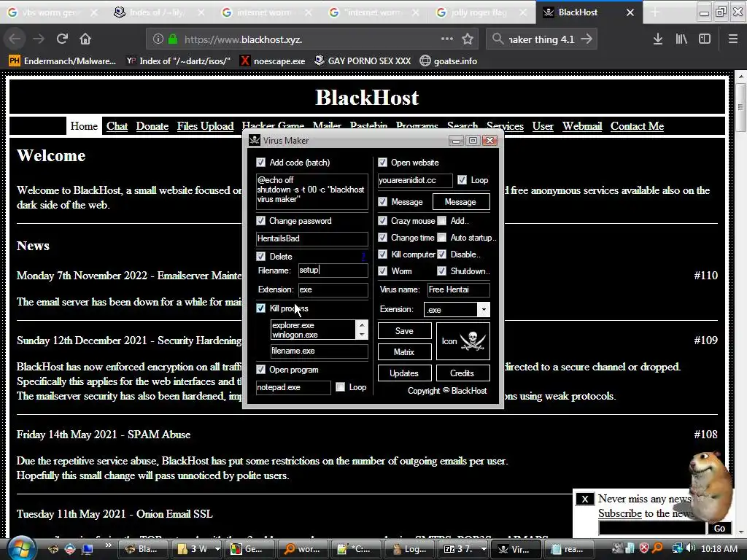Image resolution: width=747 pixels, height=560 pixels.
Task: Expand quick launch overflow chevron
Action: (108, 545)
